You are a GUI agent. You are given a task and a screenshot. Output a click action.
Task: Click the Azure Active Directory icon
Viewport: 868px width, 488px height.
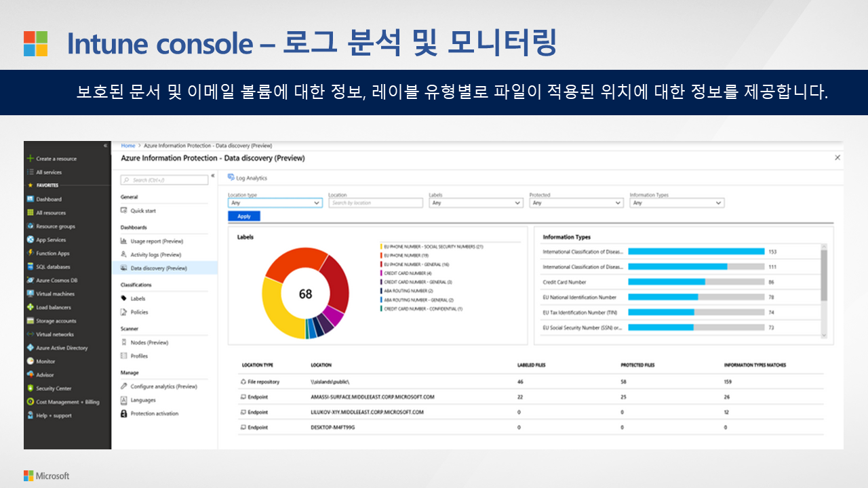point(30,348)
